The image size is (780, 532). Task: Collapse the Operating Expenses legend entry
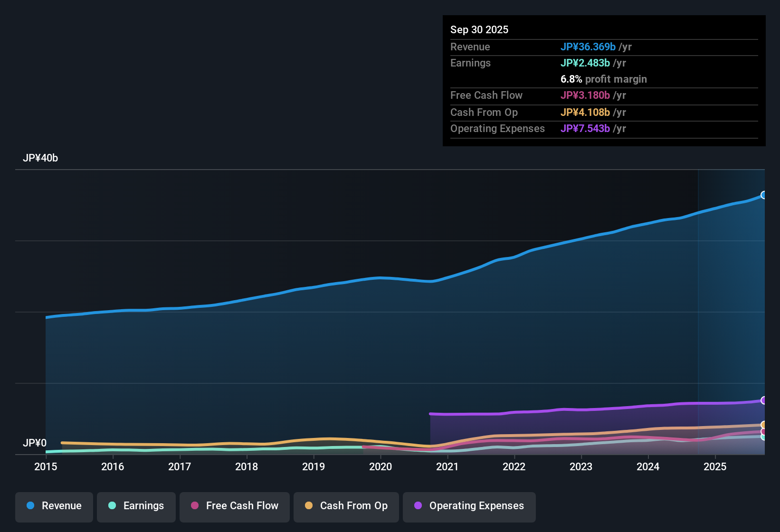click(x=469, y=506)
